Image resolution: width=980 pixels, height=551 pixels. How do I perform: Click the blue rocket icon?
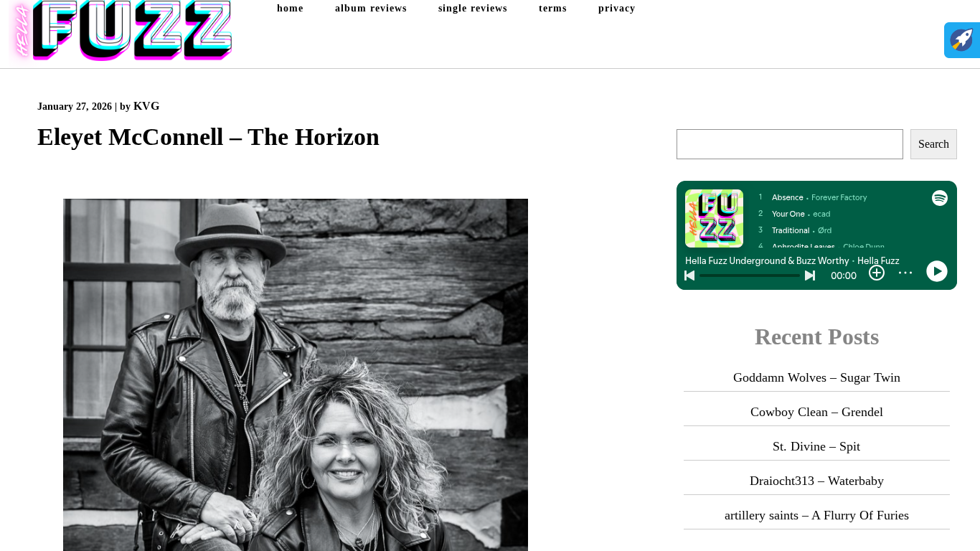[962, 40]
